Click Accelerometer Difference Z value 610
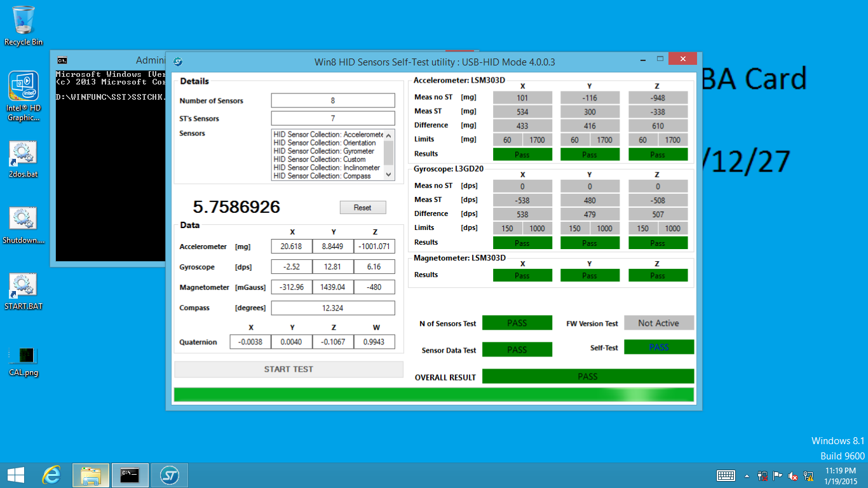The image size is (868, 488). [x=658, y=126]
